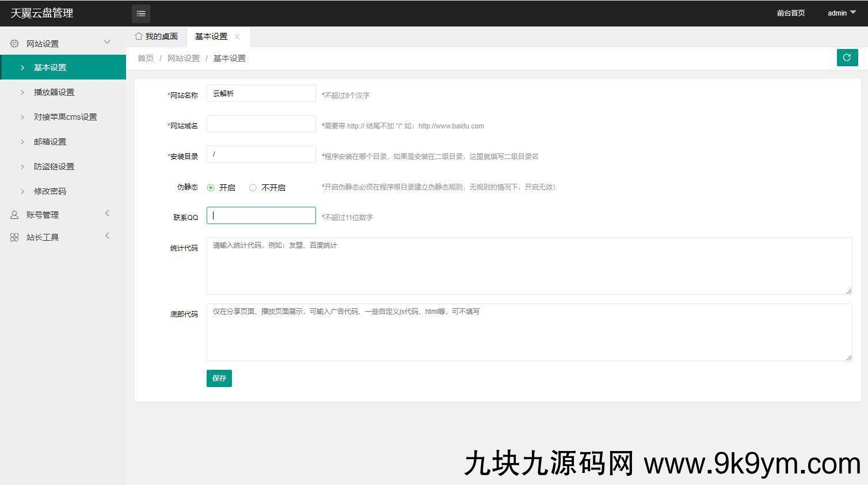
Task: Select the 开启 radio button
Action: [211, 188]
